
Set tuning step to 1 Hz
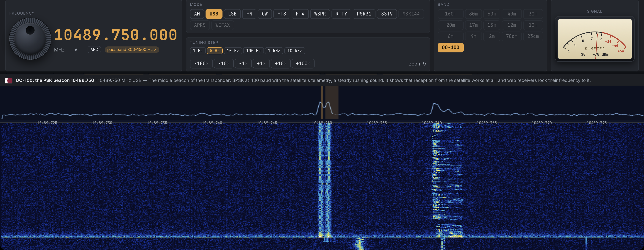coord(198,51)
